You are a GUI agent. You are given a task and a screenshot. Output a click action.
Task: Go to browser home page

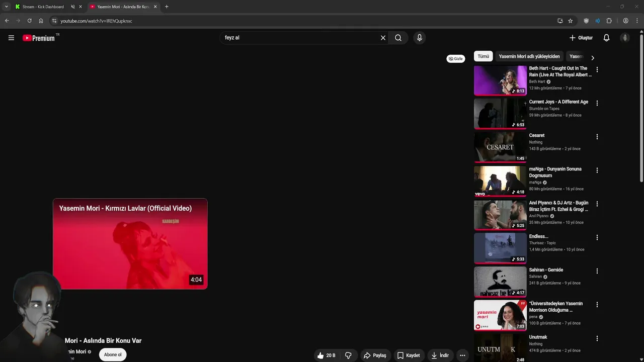pos(41,21)
